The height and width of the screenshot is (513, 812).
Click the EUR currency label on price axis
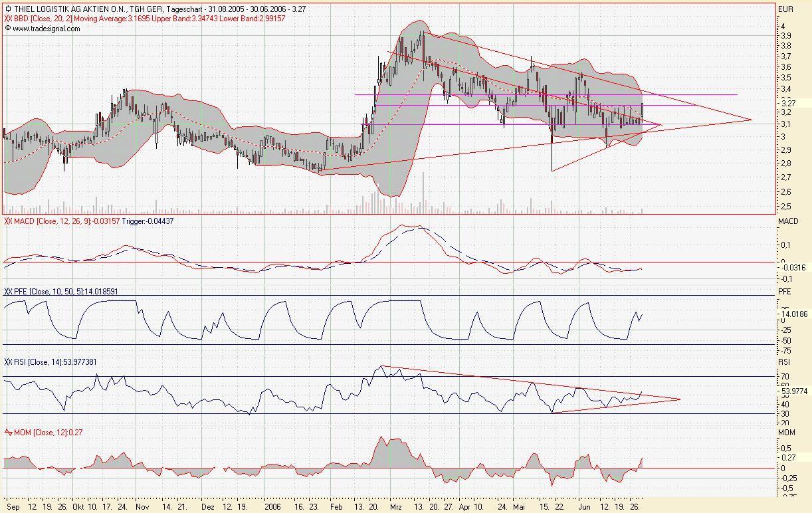786,9
